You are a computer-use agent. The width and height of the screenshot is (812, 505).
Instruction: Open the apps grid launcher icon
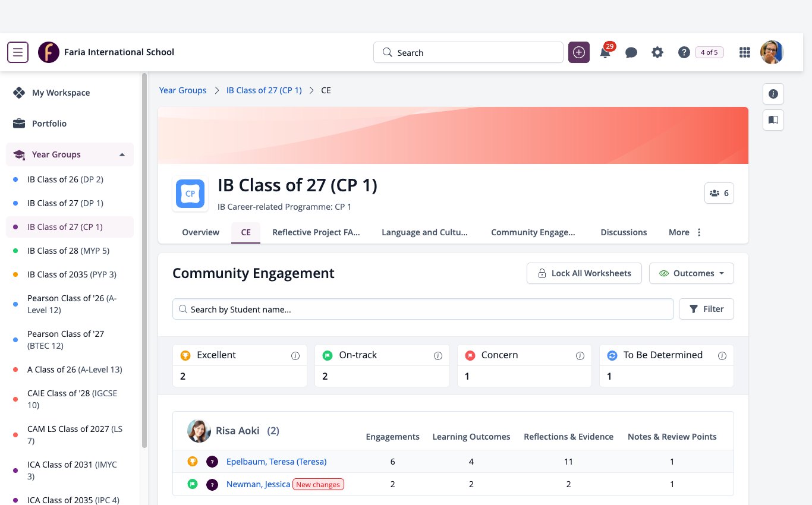[x=744, y=52]
